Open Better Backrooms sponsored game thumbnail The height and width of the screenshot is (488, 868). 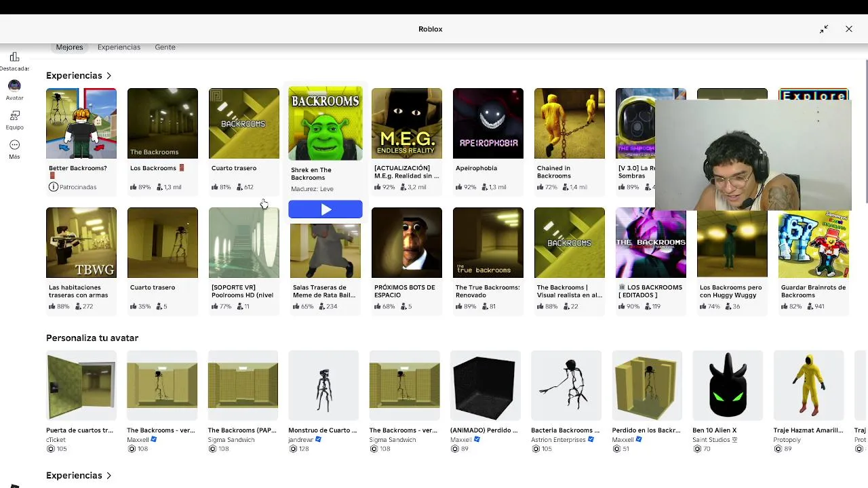pyautogui.click(x=81, y=123)
